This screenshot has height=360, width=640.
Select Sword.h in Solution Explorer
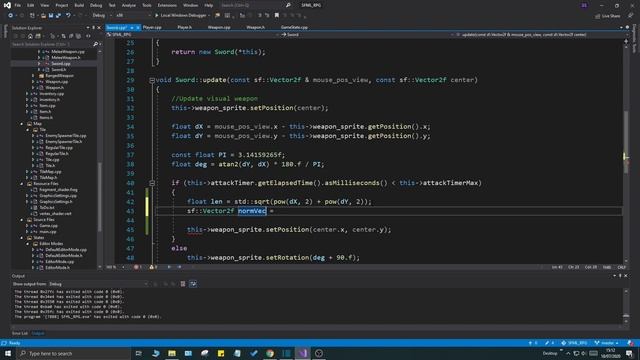click(x=58, y=70)
